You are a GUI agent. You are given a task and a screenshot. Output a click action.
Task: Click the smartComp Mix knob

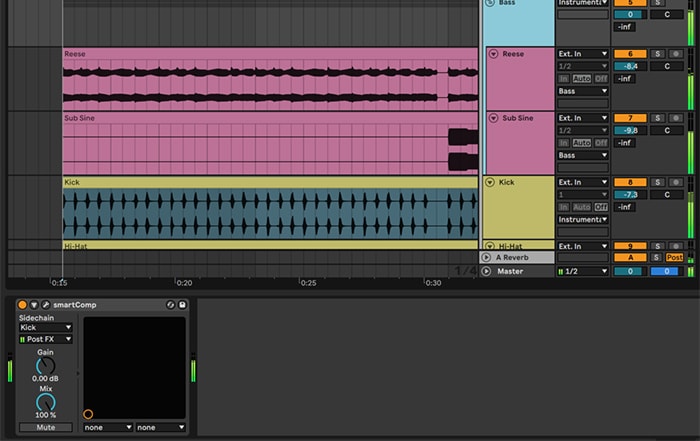coord(46,403)
